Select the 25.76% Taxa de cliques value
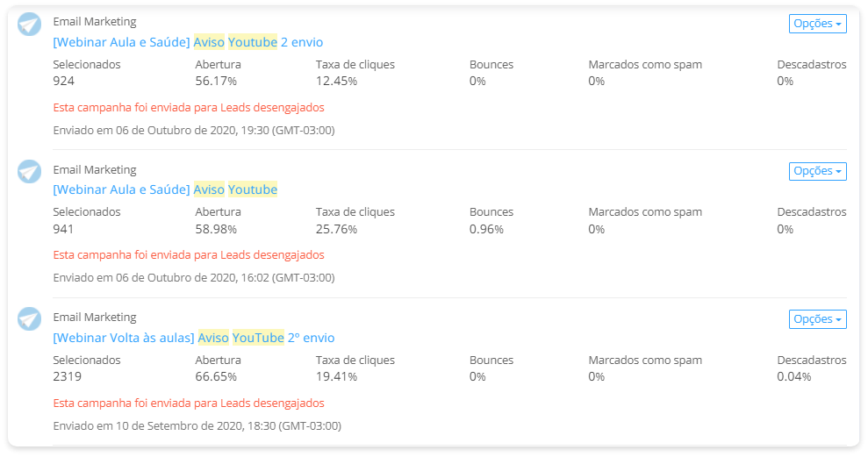Screen dimensions: 868x457 coord(336,229)
